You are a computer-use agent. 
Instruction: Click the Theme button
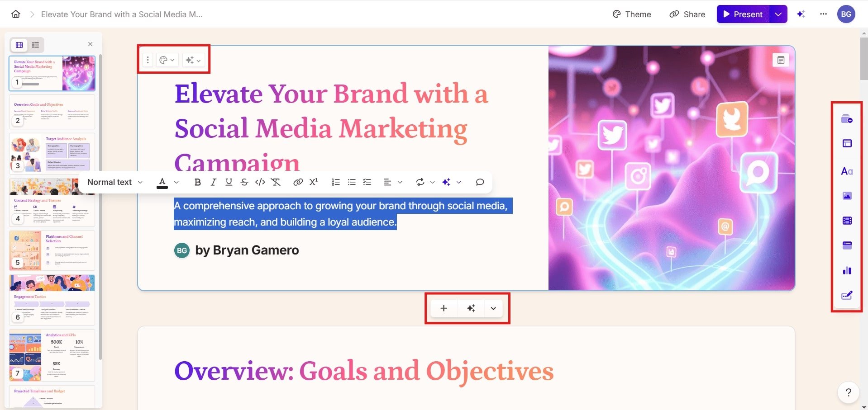point(631,14)
